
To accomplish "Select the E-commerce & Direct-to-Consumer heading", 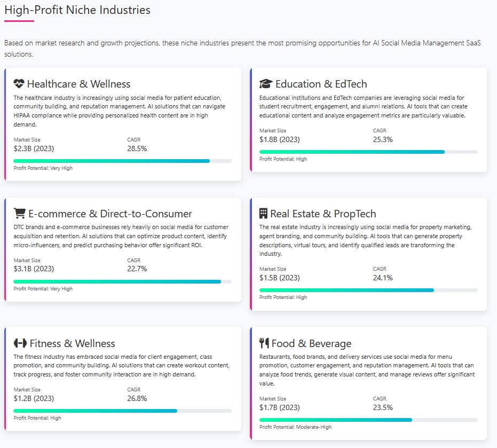I will (x=110, y=214).
